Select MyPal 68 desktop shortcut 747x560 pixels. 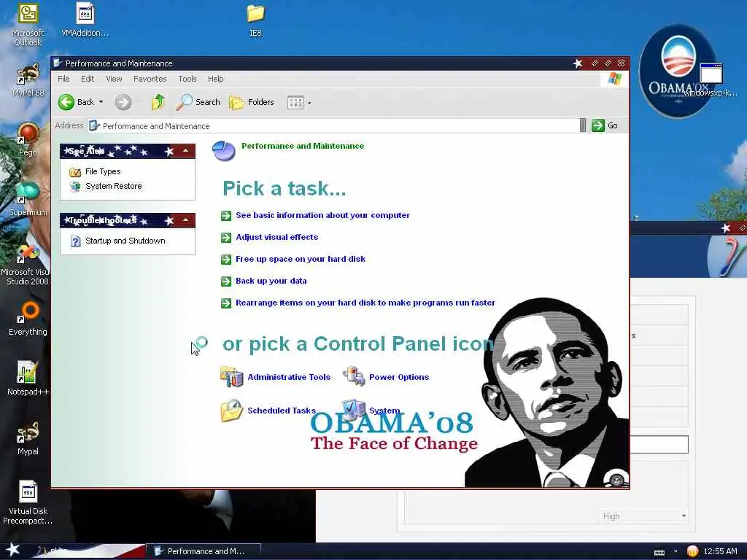pos(28,80)
